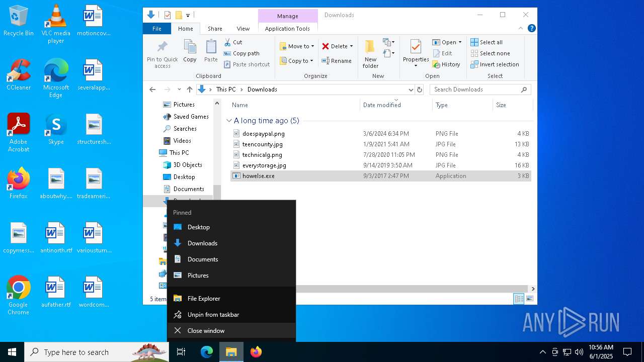Choose Close window in the jump list
The height and width of the screenshot is (362, 644).
click(231, 331)
